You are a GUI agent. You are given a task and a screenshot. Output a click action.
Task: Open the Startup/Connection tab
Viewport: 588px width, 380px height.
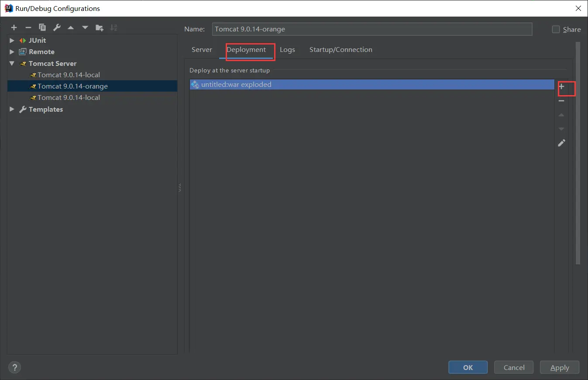coord(341,50)
